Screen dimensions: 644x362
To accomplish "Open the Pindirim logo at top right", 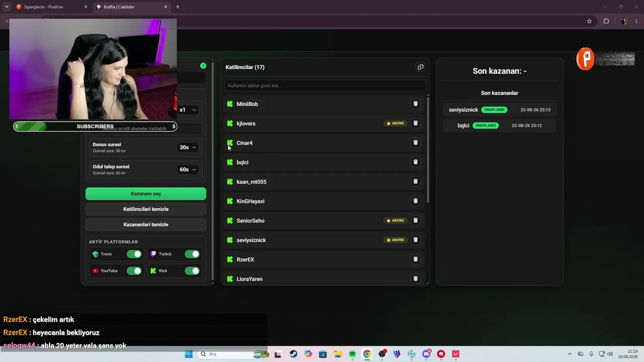I will [x=586, y=59].
